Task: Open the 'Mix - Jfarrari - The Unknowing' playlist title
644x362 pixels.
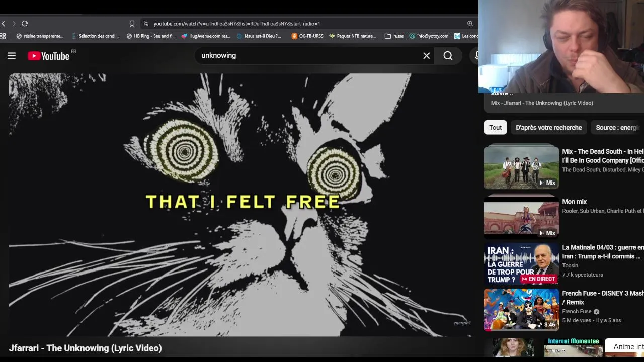Action: 542,103
